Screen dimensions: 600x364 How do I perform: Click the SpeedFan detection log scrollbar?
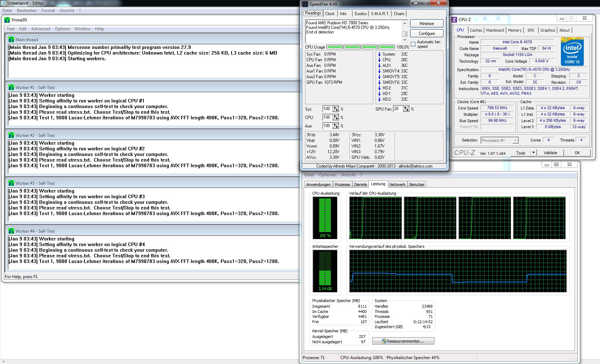pos(405,31)
